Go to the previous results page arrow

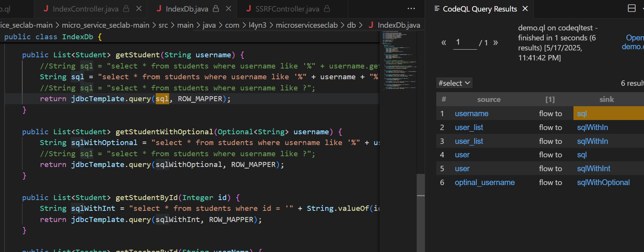pyautogui.click(x=444, y=42)
